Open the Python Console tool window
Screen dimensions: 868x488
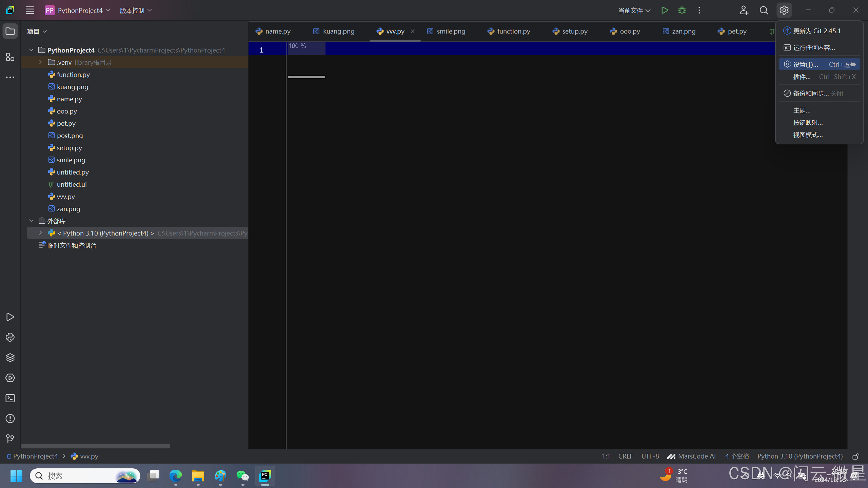[10, 337]
